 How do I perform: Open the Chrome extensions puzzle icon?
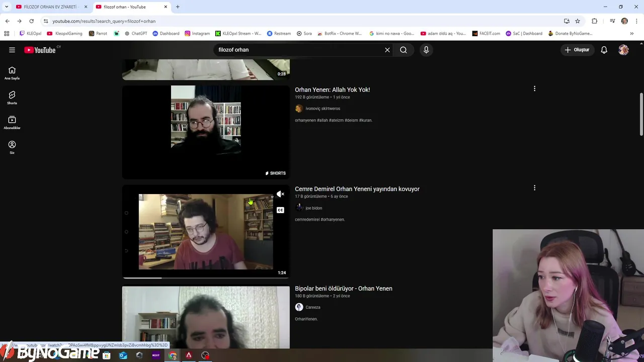coord(595,21)
